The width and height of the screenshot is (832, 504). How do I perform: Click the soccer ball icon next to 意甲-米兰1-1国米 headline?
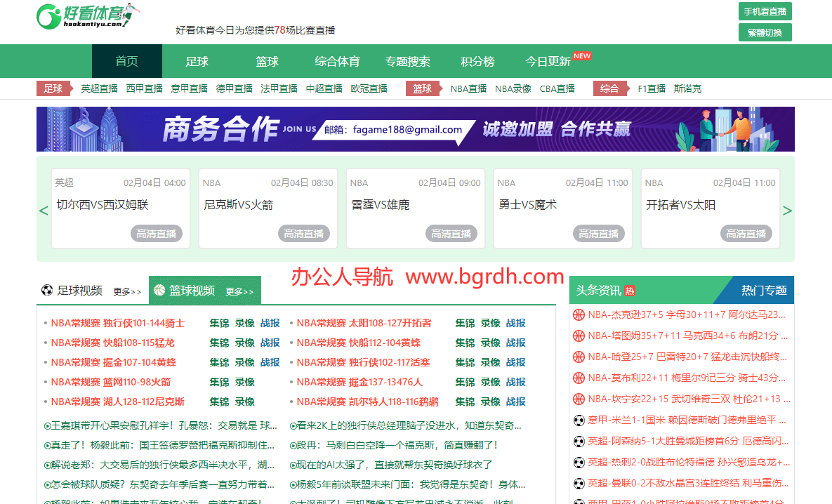point(579,420)
